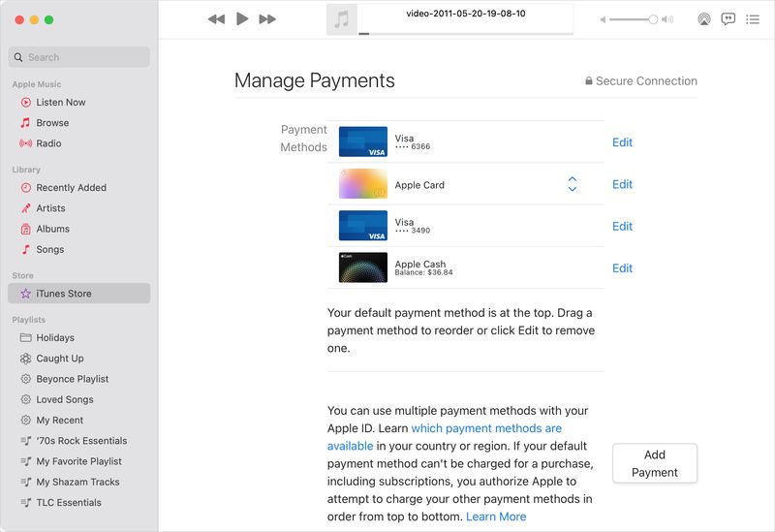Open the Up Next list icon
The image size is (775, 532).
[x=753, y=19]
